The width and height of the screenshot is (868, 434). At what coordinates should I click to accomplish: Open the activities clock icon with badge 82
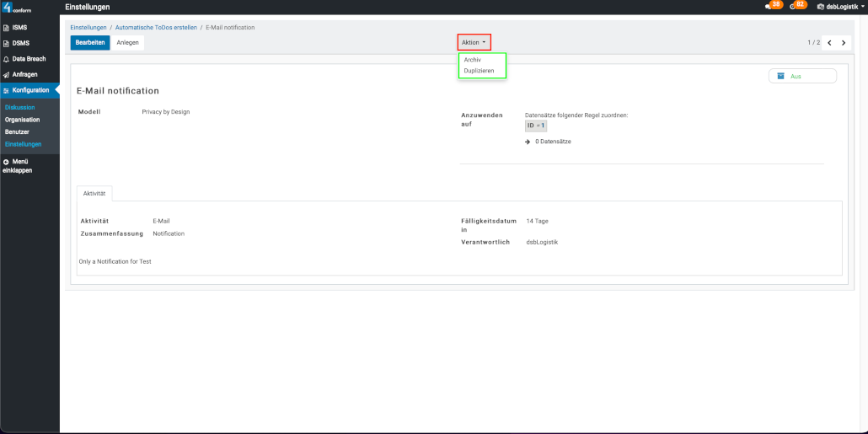pos(792,7)
